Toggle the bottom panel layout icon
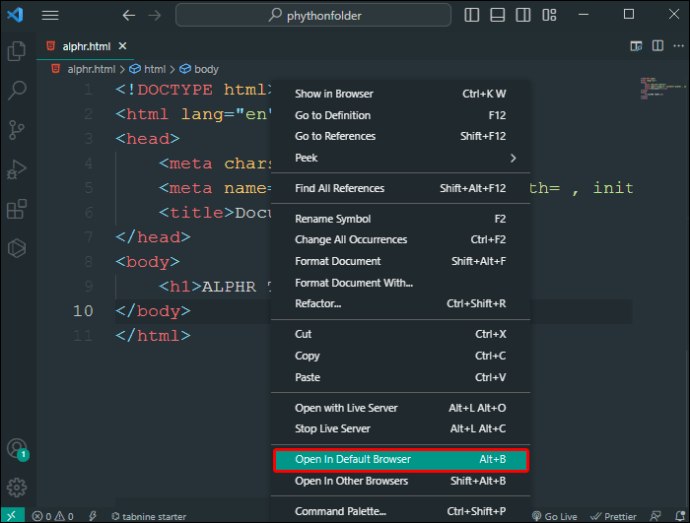 point(497,15)
